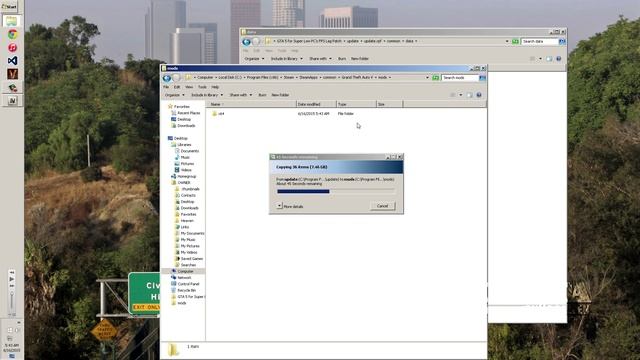Screen dimensions: 640x360
Task: Open view options arrow in mods window
Action: (x=460, y=95)
